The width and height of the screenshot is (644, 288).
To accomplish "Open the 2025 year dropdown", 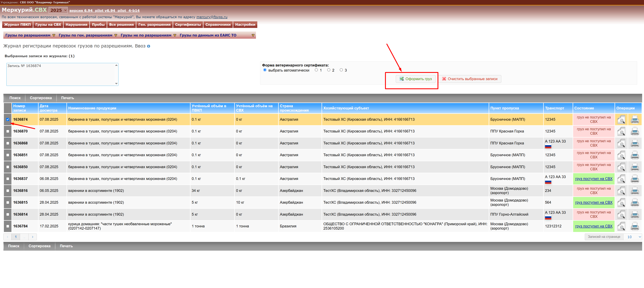I will pos(58,10).
